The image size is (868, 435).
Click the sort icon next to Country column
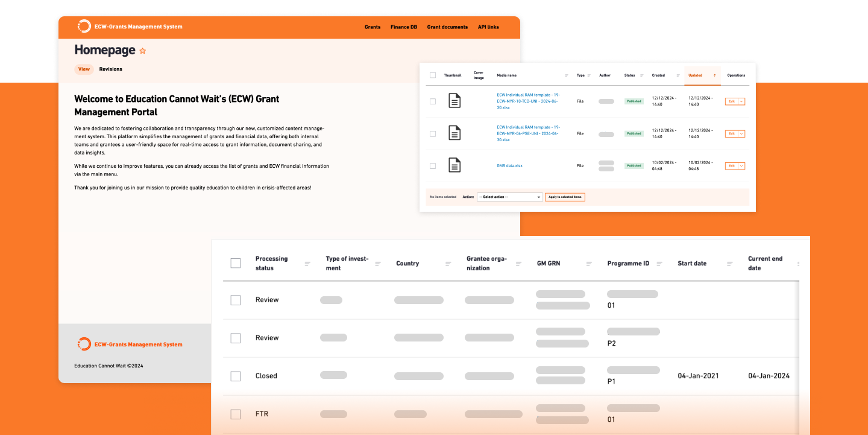click(x=448, y=264)
